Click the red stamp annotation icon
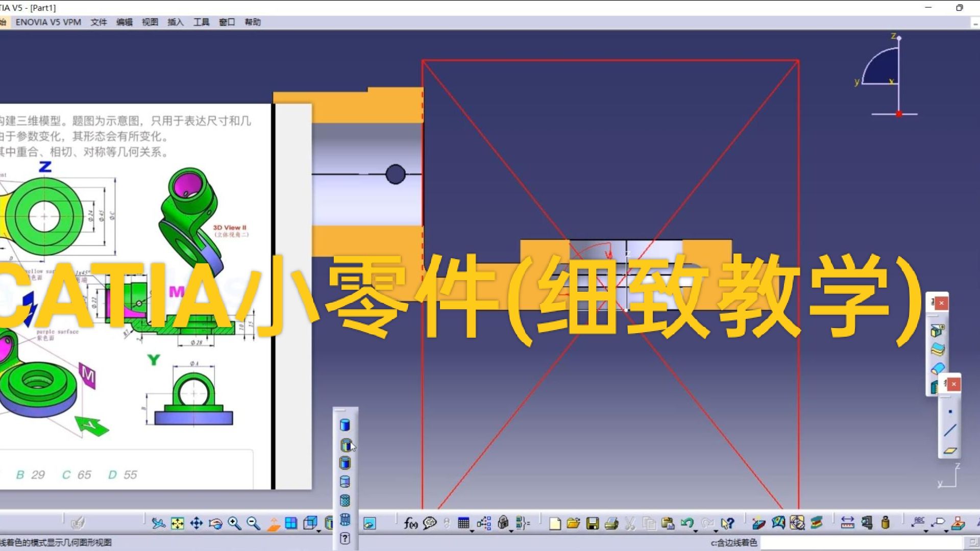 [x=958, y=523]
